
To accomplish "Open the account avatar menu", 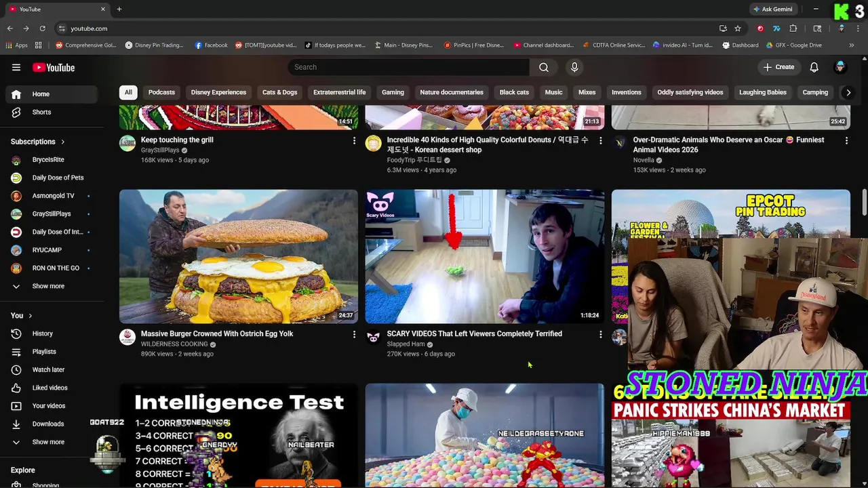I will click(840, 67).
